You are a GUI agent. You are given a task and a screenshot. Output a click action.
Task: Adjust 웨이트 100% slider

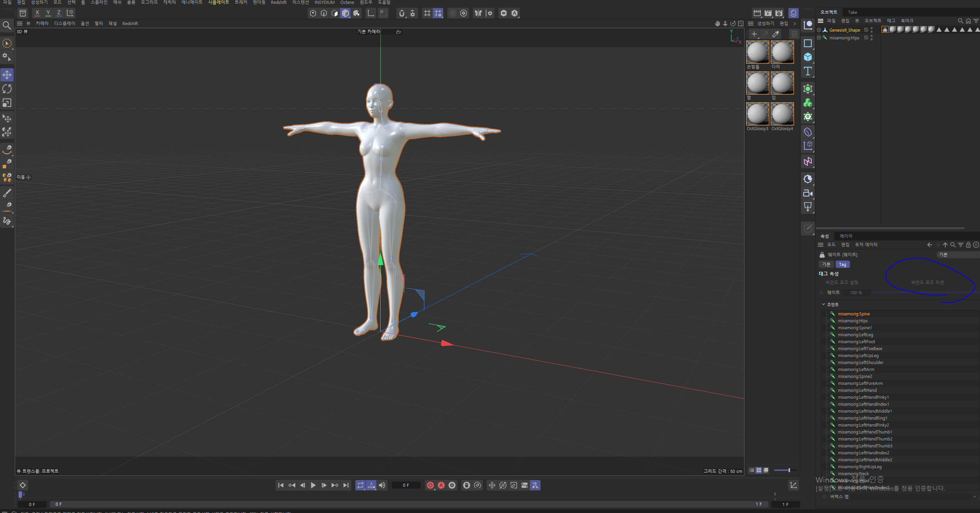pos(926,293)
